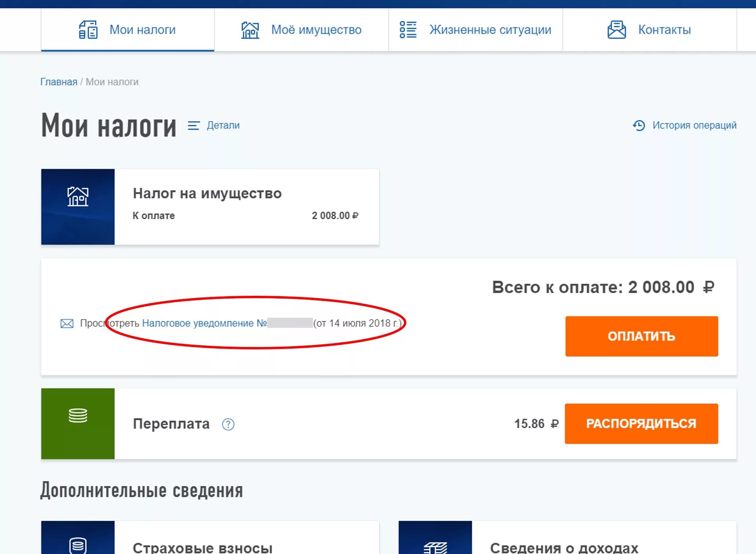Viewport: 756px width, 554px height.
Task: Go to the Контакты tab
Action: (650, 30)
